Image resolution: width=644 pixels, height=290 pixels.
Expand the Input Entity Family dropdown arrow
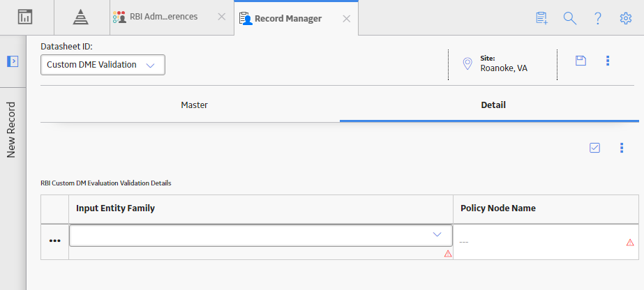click(437, 234)
